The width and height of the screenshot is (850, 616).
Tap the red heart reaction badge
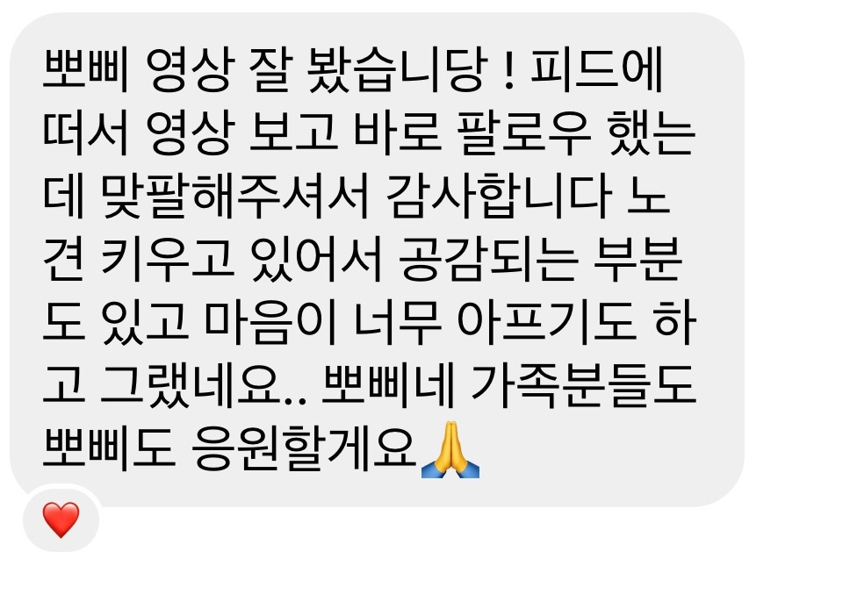coord(61,519)
